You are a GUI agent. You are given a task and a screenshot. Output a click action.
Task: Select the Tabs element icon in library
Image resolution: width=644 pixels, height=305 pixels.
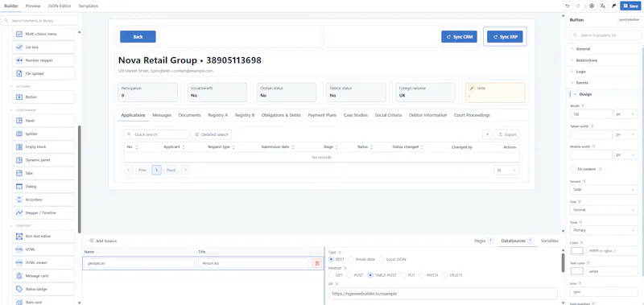pos(19,173)
